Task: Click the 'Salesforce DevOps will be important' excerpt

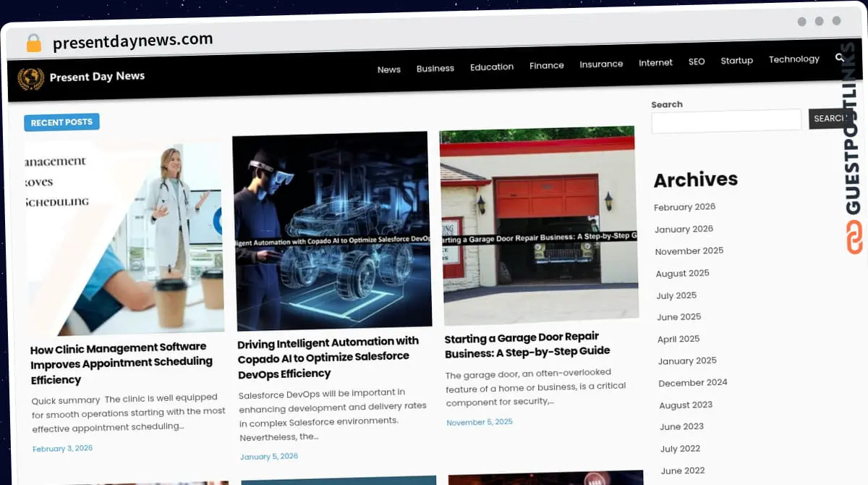Action: (x=333, y=416)
